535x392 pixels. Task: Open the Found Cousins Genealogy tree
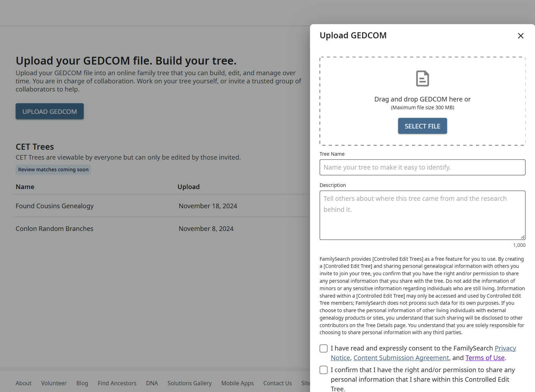pyautogui.click(x=55, y=206)
